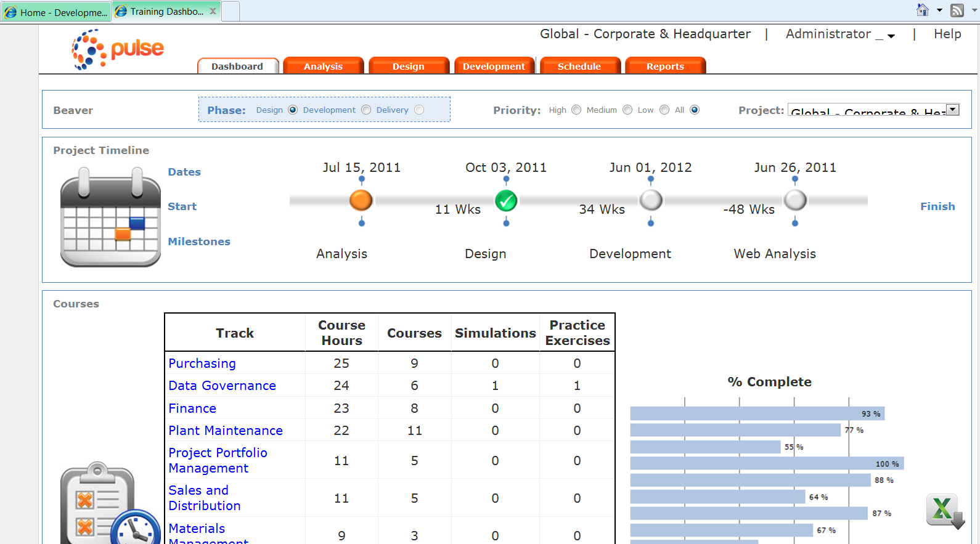Click the Milestones label
The width and height of the screenshot is (980, 544).
click(199, 242)
